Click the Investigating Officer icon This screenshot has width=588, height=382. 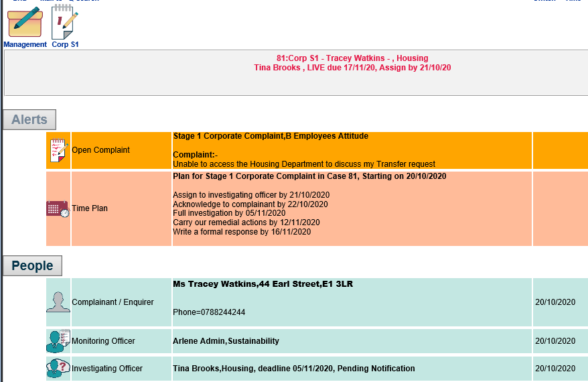(58, 368)
